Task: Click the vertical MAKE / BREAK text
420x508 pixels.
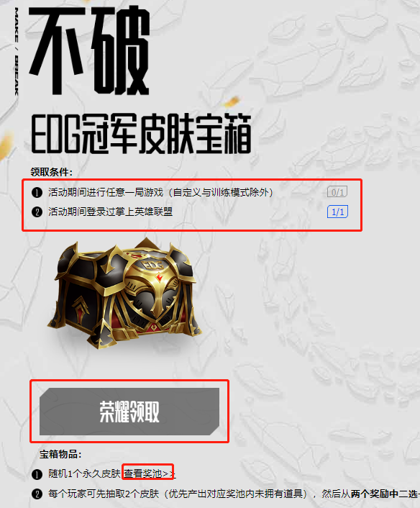Action: point(17,52)
